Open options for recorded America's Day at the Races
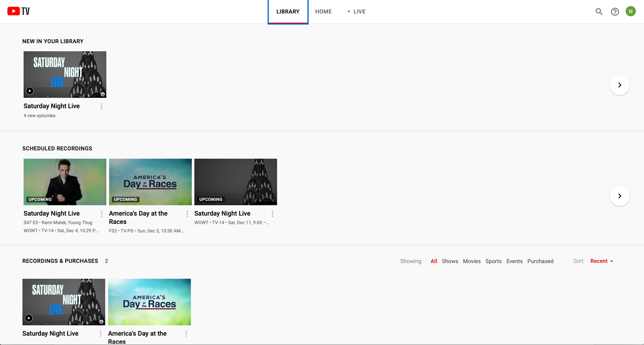This screenshot has height=345, width=644. click(x=186, y=334)
